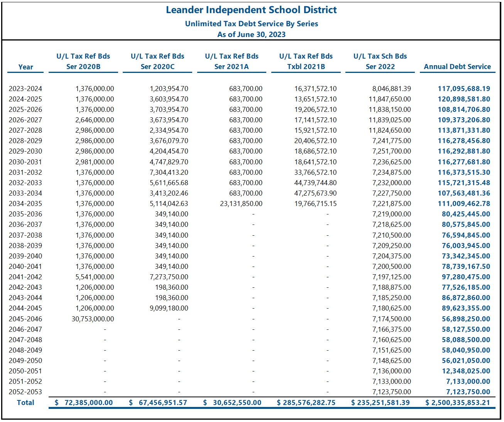Click the year row label '2052-2053'
The image size is (504, 422).
[25, 392]
